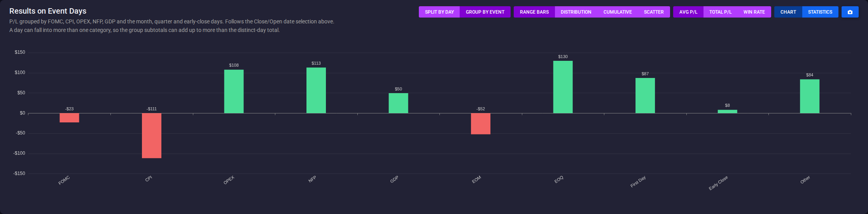This screenshot has width=868, height=214.
Task: Click the -$50 y-axis tick label
Action: [x=20, y=133]
